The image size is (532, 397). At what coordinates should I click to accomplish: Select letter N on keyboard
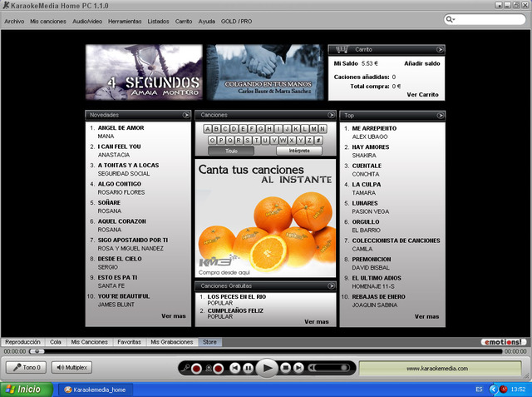click(323, 129)
